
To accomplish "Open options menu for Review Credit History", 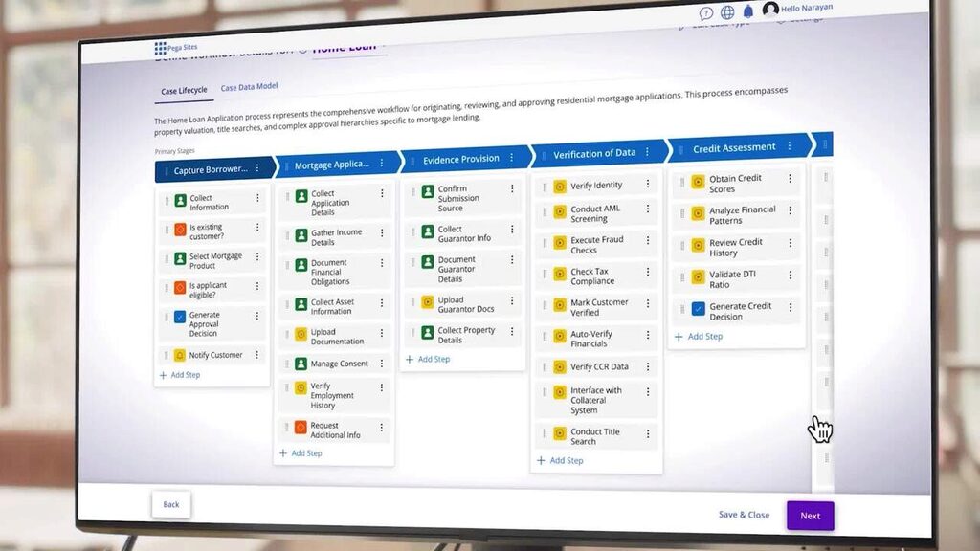I will (x=790, y=243).
